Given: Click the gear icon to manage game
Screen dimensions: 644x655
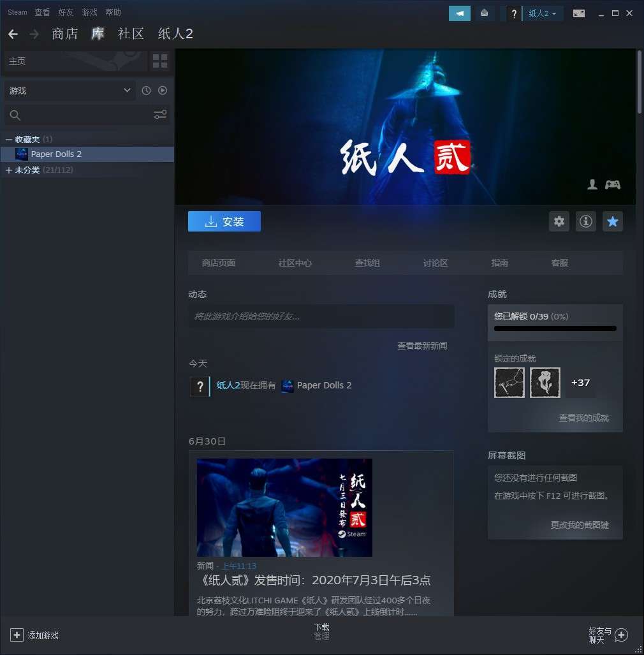Looking at the screenshot, I should click(x=559, y=221).
